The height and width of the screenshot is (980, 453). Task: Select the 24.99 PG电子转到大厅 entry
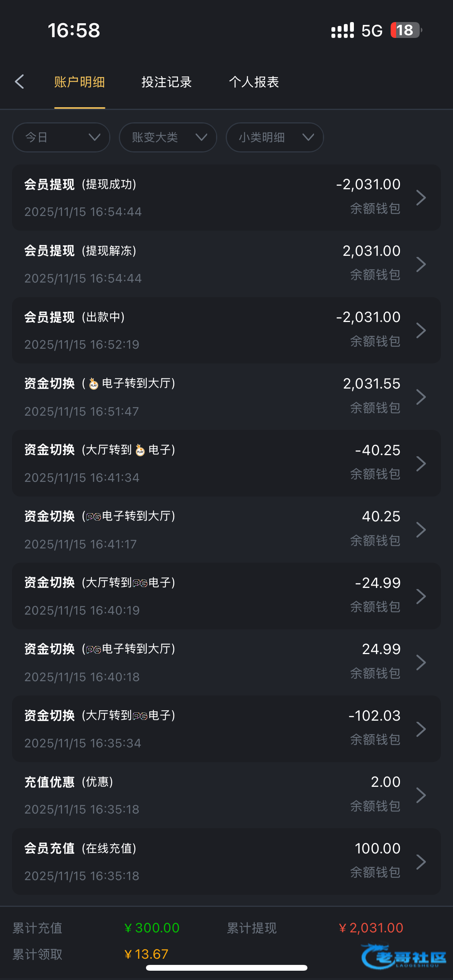coord(226,663)
